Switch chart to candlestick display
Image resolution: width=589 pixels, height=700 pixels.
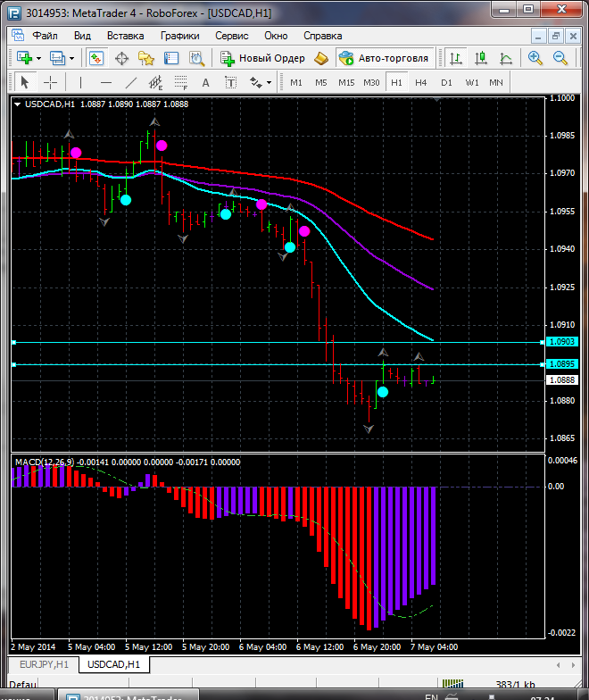tap(481, 58)
